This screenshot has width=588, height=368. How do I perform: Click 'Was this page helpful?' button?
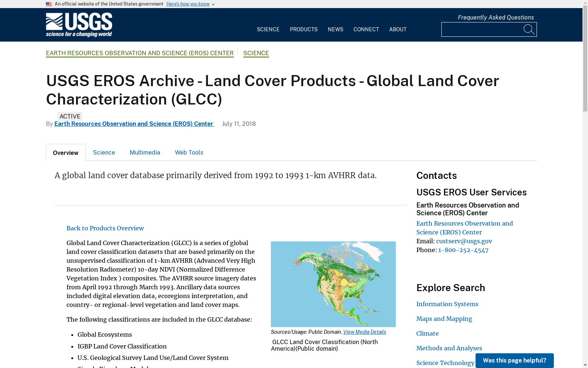pos(514,361)
